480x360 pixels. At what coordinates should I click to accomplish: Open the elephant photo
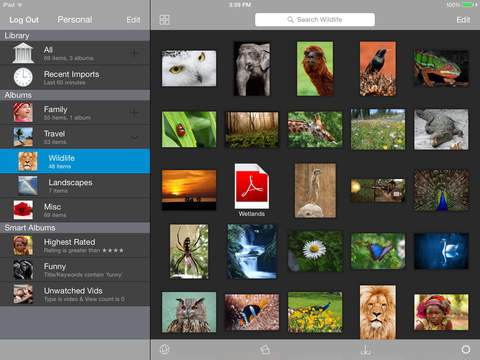[x=252, y=69]
